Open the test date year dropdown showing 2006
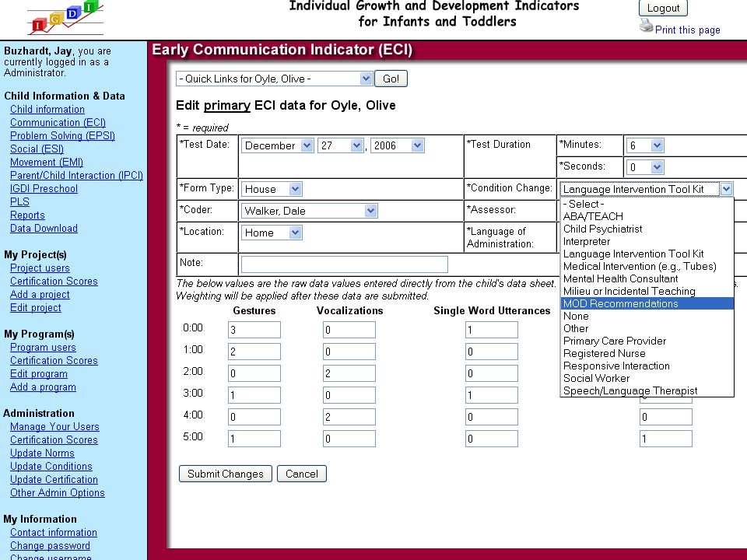 [398, 145]
